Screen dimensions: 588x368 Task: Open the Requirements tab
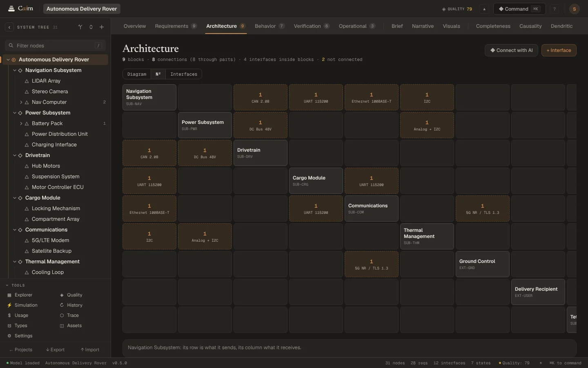pos(176,26)
